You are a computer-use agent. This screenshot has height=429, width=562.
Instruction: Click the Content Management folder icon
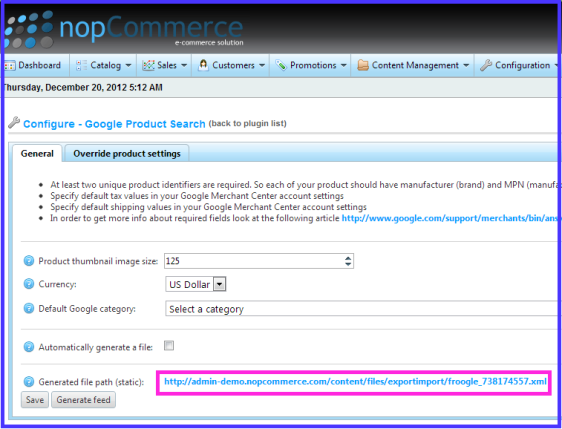pyautogui.click(x=363, y=65)
